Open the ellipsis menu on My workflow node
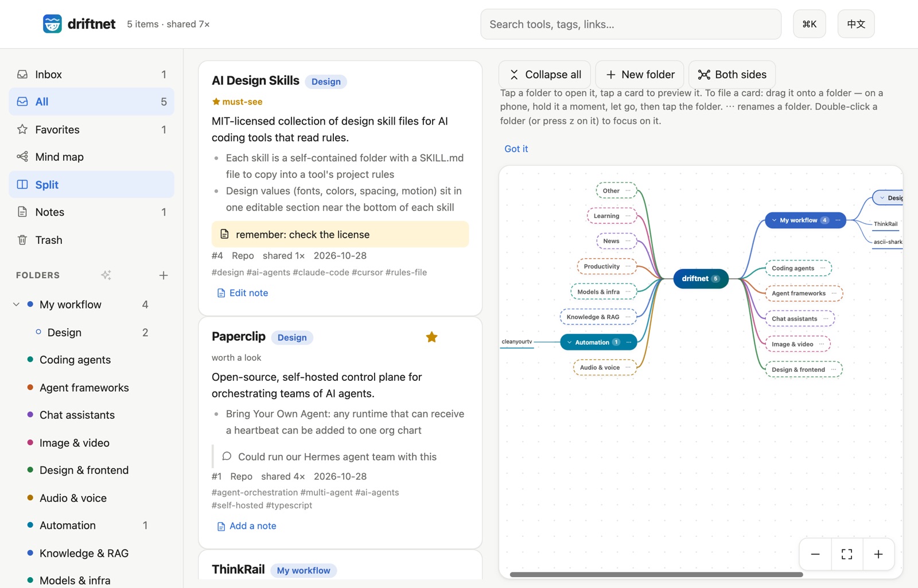918x588 pixels. pos(838,220)
